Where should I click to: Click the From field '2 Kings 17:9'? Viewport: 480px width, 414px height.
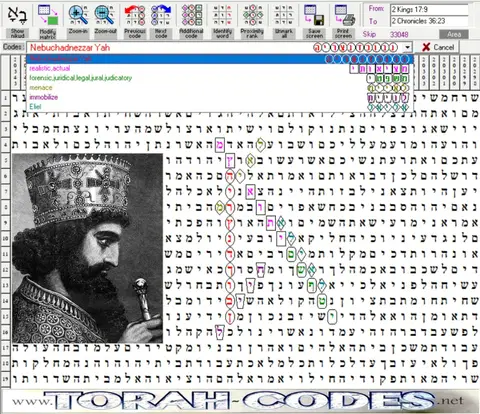click(x=429, y=9)
